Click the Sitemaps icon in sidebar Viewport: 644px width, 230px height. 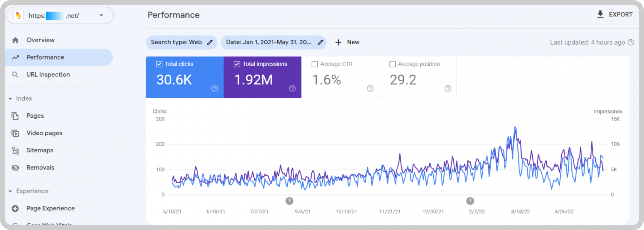(15, 151)
